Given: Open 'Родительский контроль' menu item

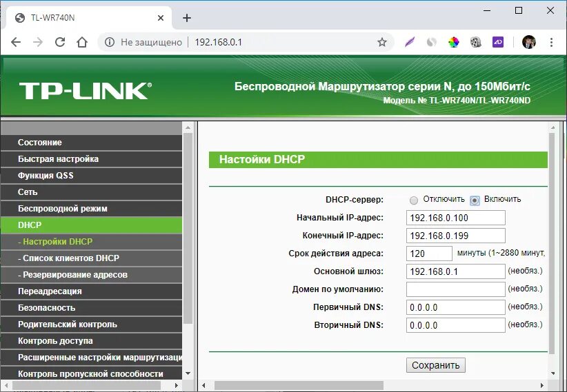Looking at the screenshot, I should point(91,324).
